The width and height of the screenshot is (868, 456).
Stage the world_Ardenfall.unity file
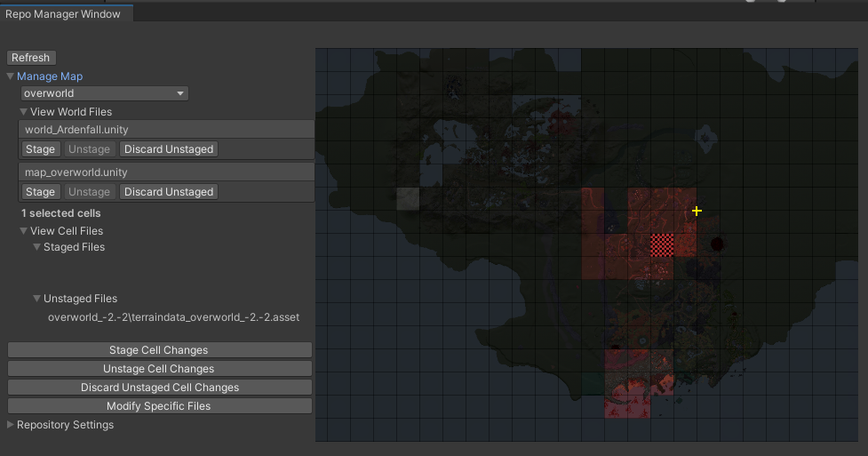40,149
